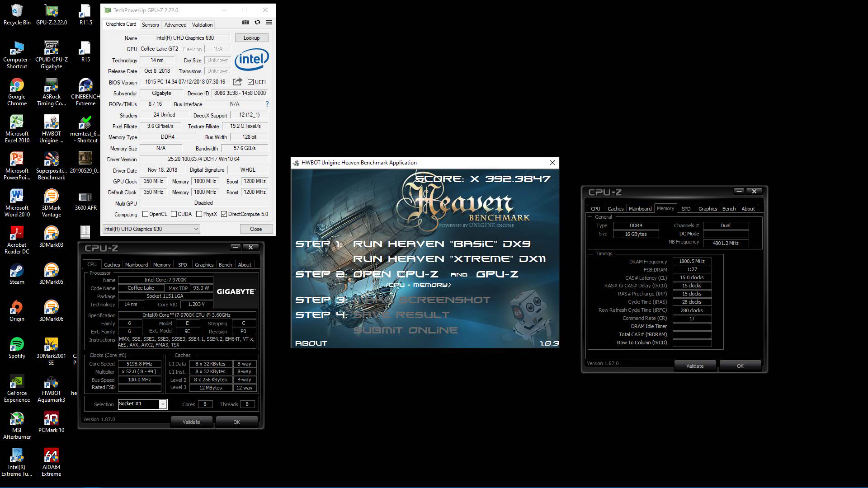The image size is (868, 488).
Task: Switch to Sensors tab in GPU-Z
Action: tap(150, 25)
